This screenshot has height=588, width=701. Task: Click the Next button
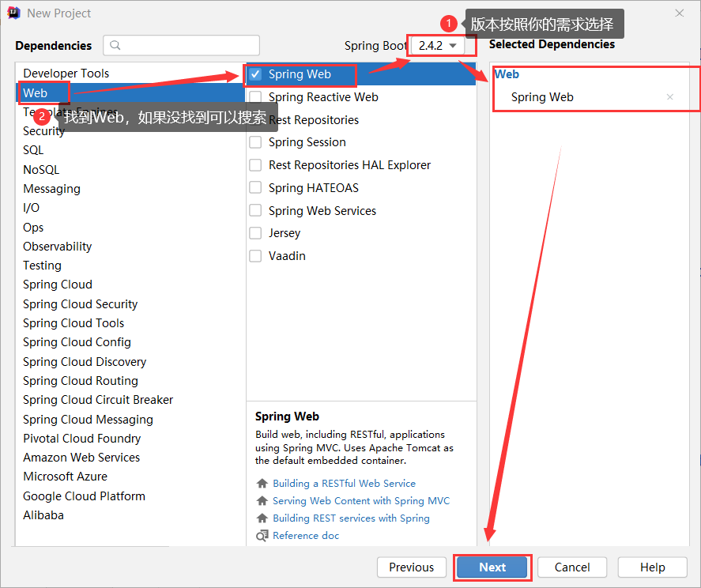[492, 567]
